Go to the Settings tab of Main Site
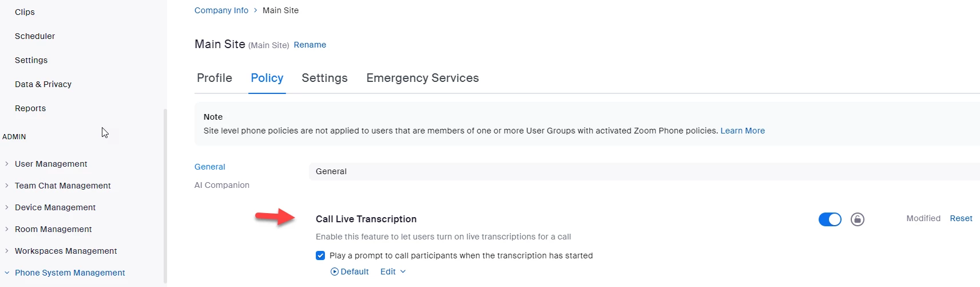Image resolution: width=980 pixels, height=287 pixels. (324, 78)
